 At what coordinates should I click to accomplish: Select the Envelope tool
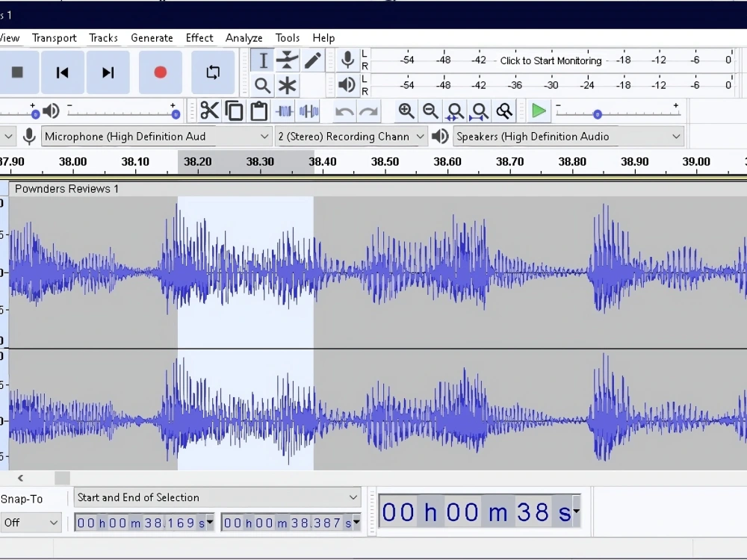(287, 60)
